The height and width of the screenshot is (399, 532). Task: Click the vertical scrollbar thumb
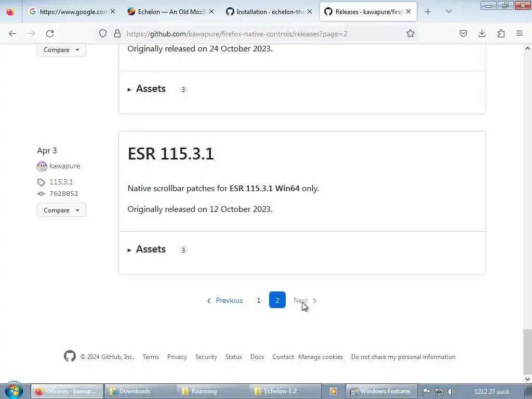[x=528, y=351]
